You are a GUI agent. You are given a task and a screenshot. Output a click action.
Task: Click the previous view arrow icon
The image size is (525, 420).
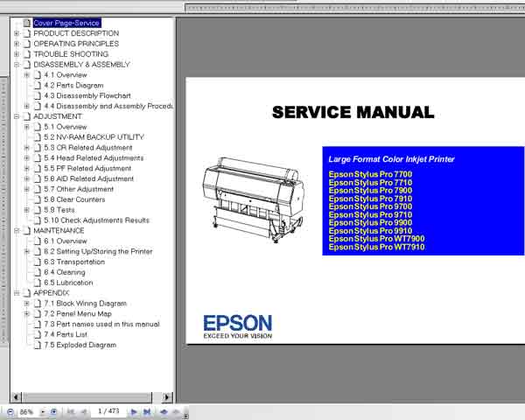[164, 411]
